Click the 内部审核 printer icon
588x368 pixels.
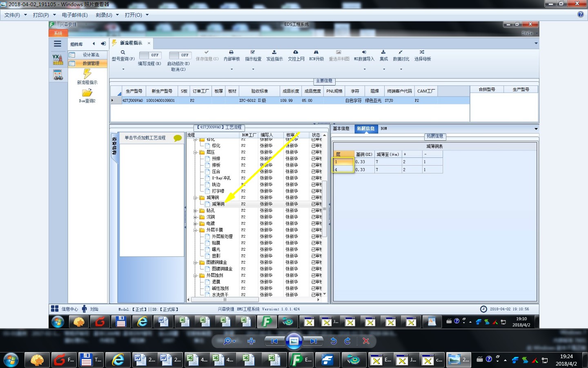coord(232,52)
